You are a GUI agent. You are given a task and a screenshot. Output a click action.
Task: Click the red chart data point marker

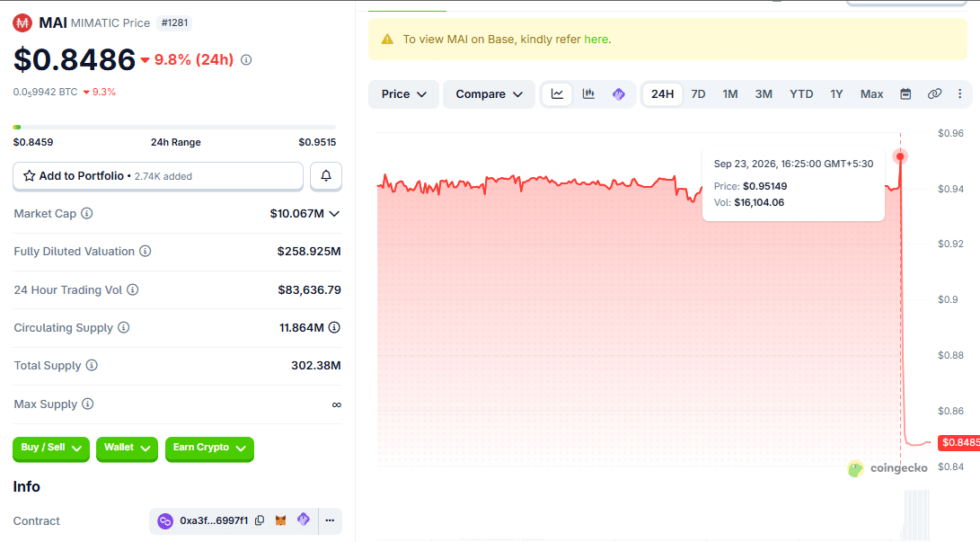pos(901,156)
